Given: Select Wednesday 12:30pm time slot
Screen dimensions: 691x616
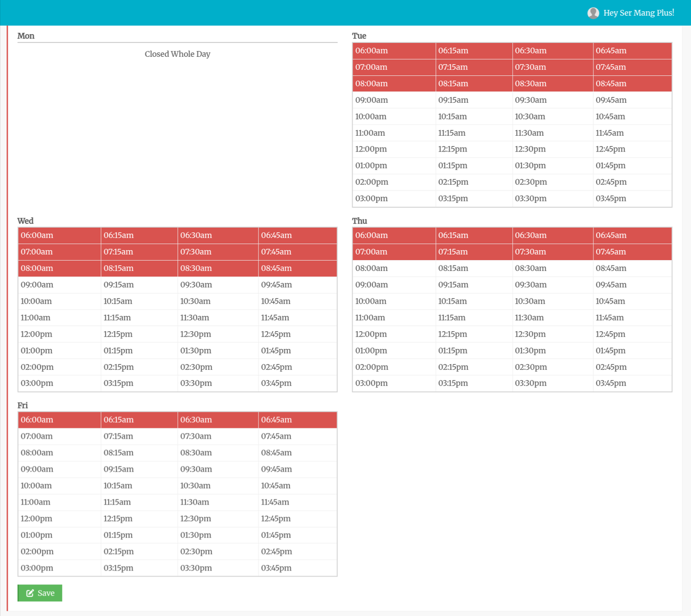Looking at the screenshot, I should [218, 334].
